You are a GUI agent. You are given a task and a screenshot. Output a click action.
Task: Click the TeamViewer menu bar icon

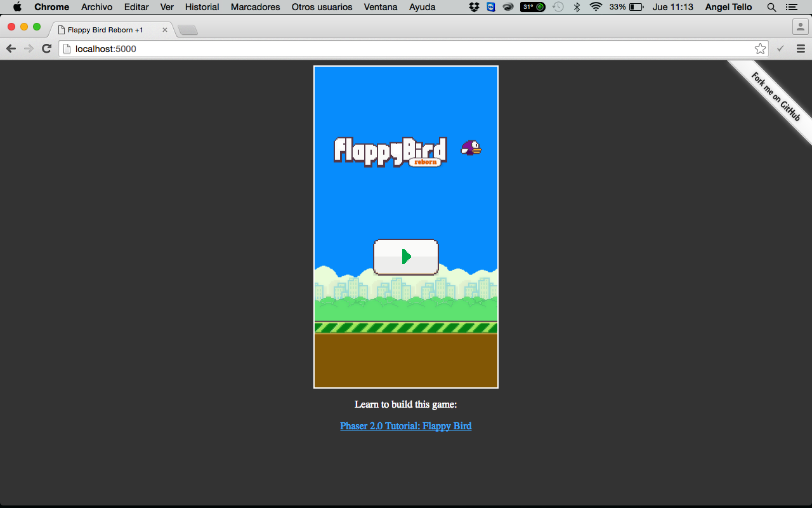tap(491, 7)
